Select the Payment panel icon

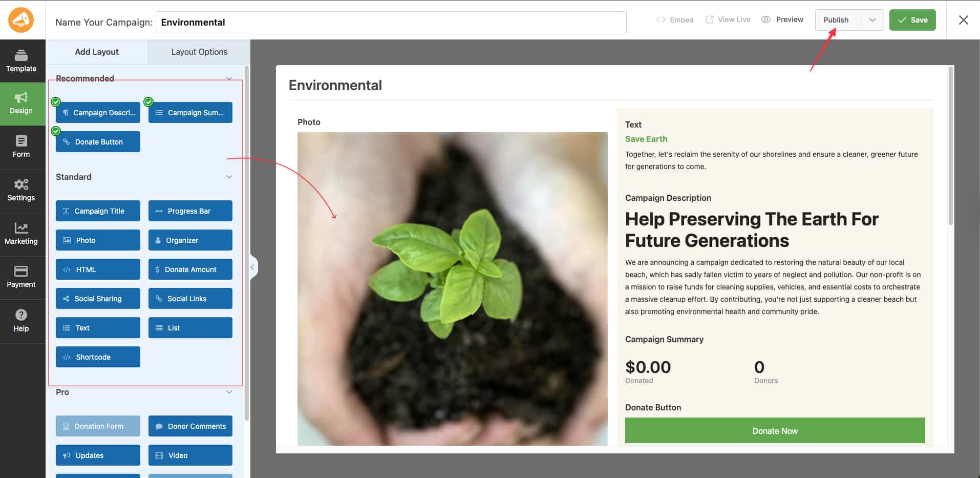(x=21, y=278)
